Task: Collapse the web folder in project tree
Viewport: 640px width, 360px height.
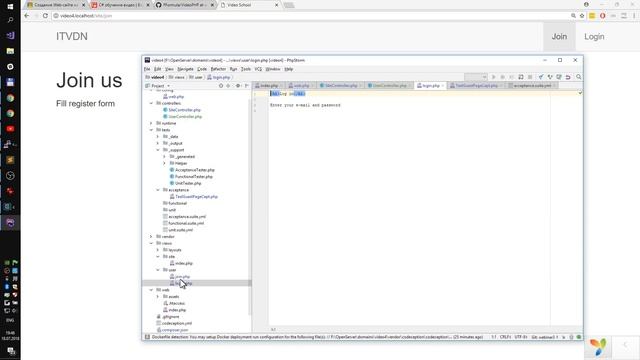Action: pos(151,290)
